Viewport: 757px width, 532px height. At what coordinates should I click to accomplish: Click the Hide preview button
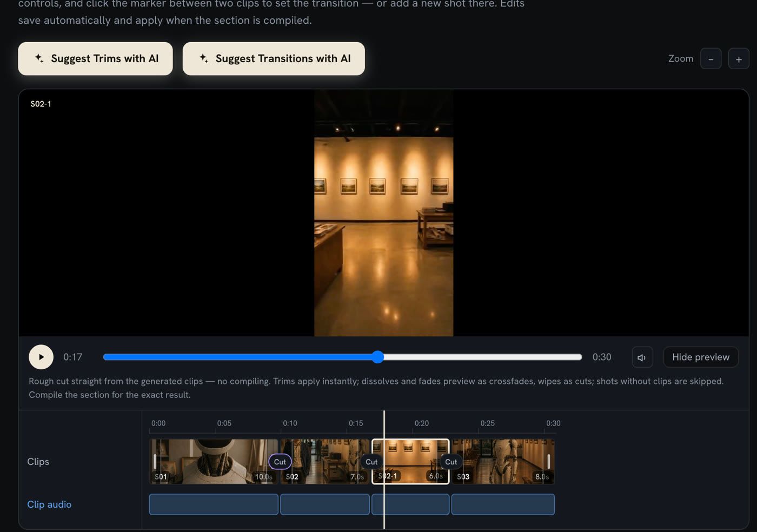click(701, 357)
